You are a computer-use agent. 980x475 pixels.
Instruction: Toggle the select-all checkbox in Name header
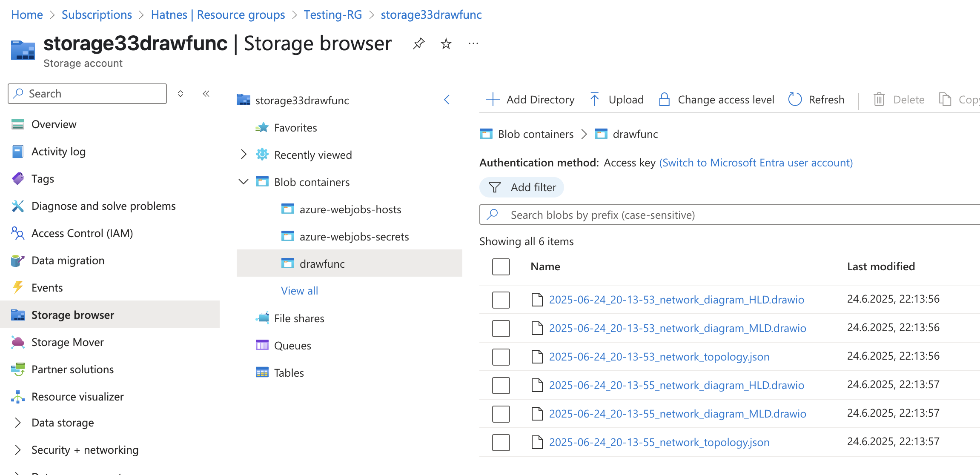pyautogui.click(x=501, y=267)
